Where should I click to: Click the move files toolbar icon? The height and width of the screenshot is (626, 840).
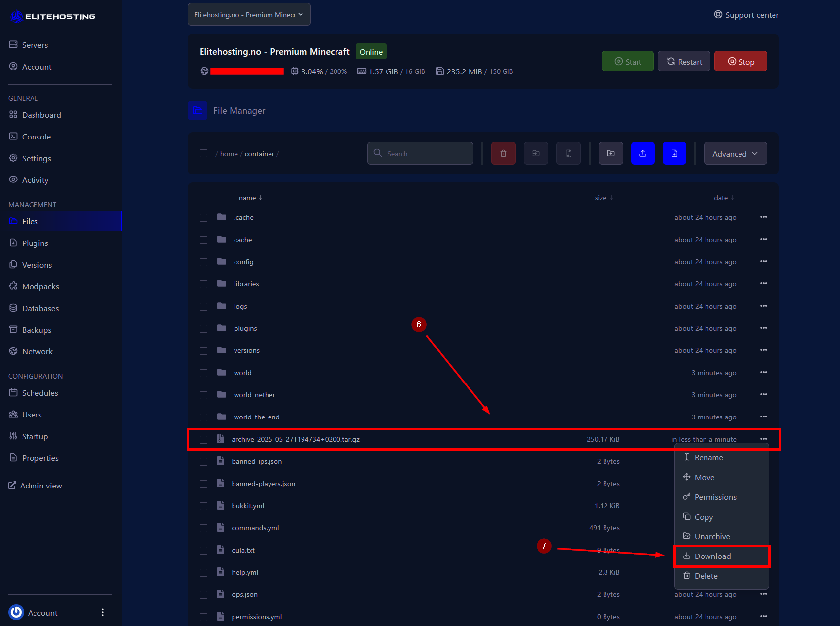coord(536,153)
